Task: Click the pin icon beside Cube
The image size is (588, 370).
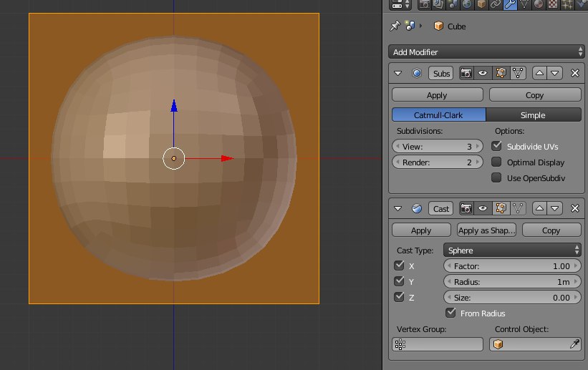Action: click(x=395, y=26)
